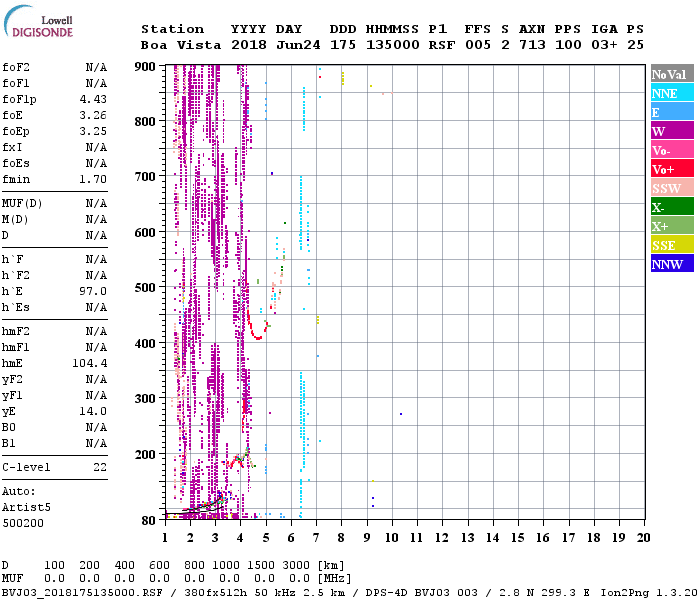Click the MUF(D) parameter label
This screenshot has height=600, width=700.
point(22,204)
